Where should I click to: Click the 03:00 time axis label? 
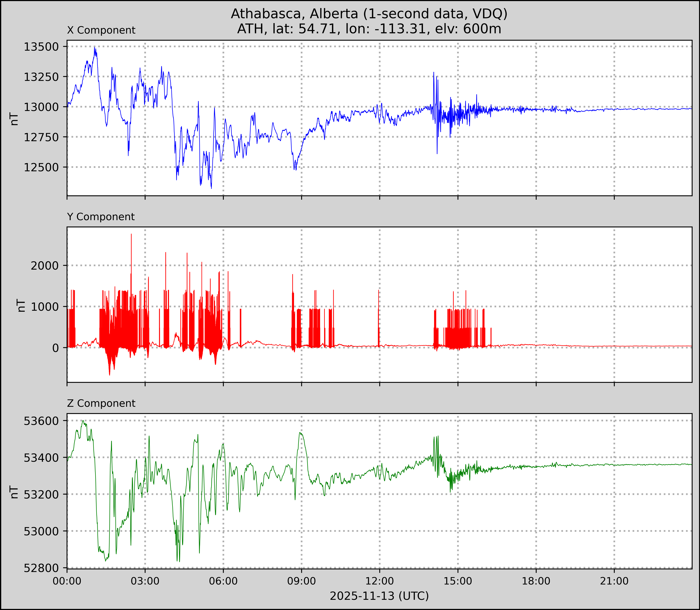point(145,581)
